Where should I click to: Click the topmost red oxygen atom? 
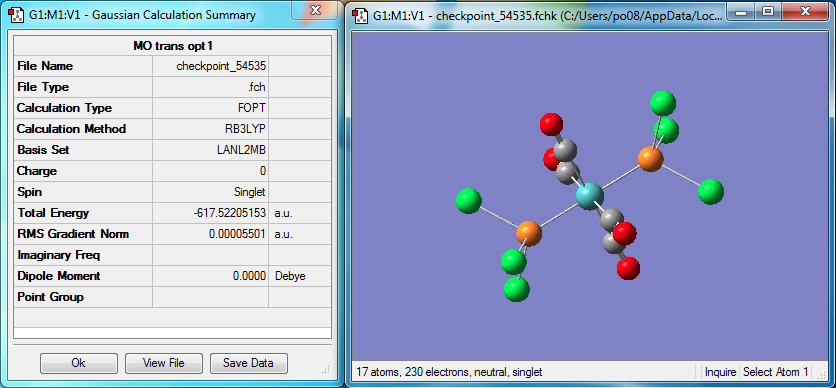[x=551, y=124]
